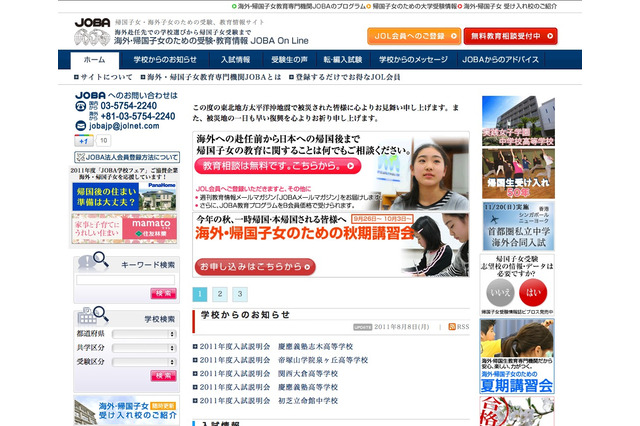Click the telephone icon beside 03-5754-2240

point(80,106)
